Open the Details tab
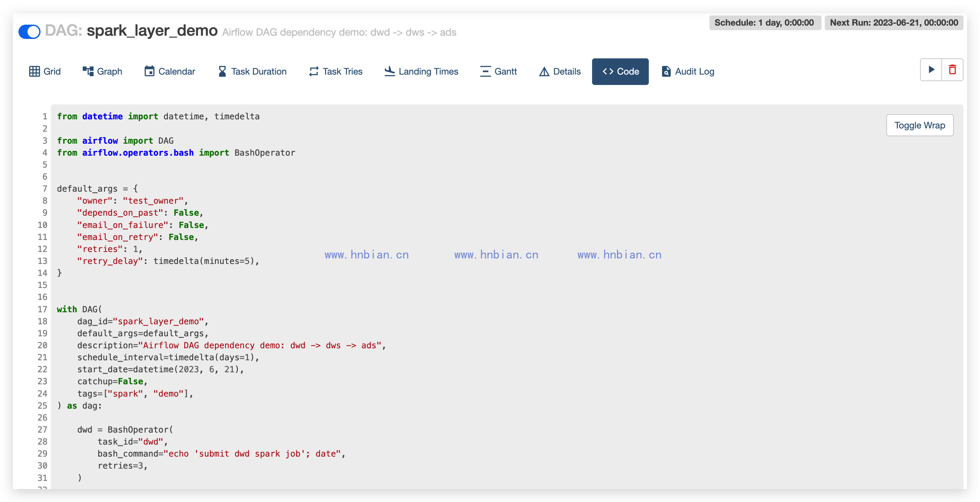 560,71
